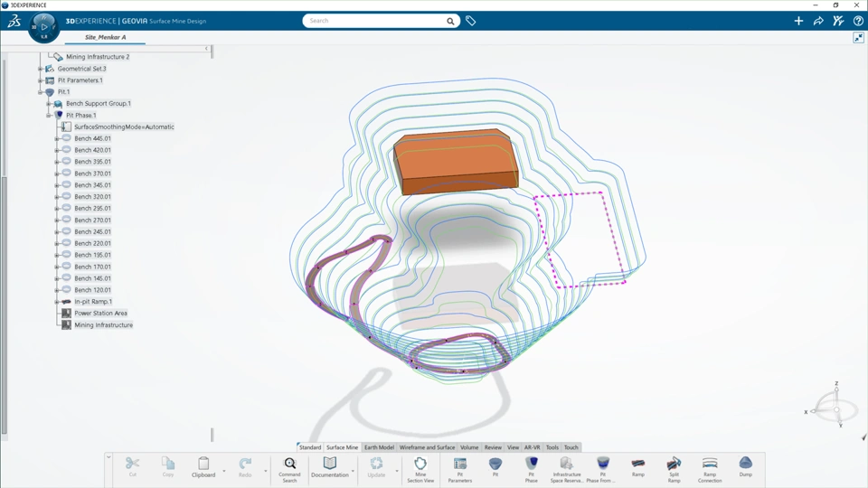Select the Site_Menkar A tab
The width and height of the screenshot is (868, 488).
click(105, 38)
